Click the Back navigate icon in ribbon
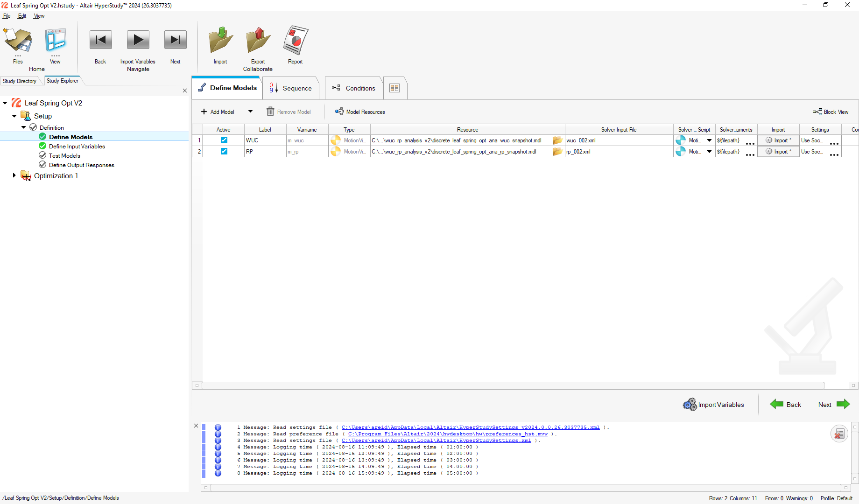Screen dimensions: 859x504 (x=100, y=40)
